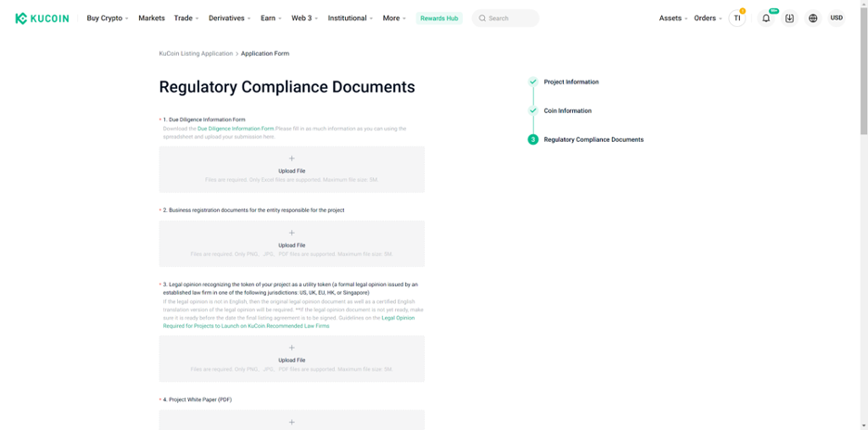The height and width of the screenshot is (430, 868).
Task: Open the notifications bell icon
Action: click(766, 18)
